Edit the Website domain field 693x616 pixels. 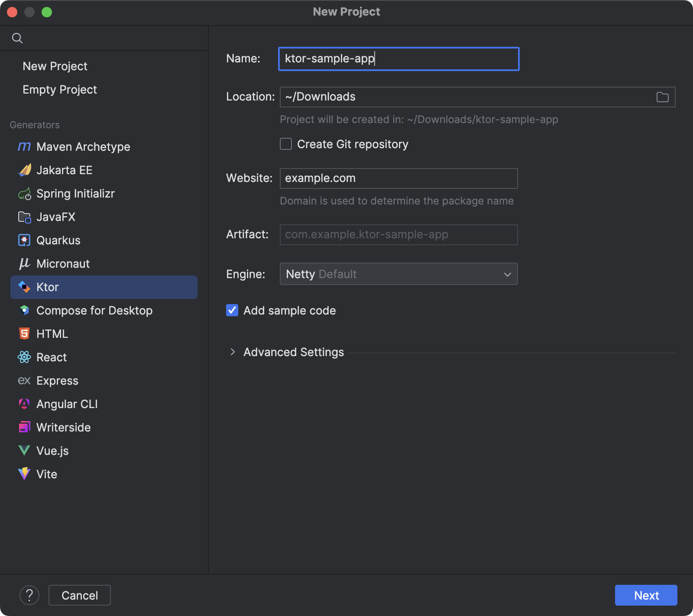coord(398,178)
